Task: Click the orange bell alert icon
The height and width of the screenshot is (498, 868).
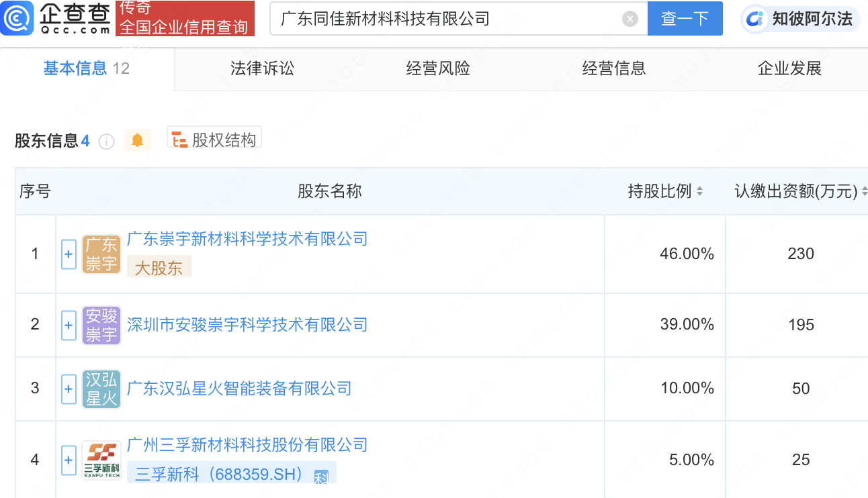Action: click(138, 140)
